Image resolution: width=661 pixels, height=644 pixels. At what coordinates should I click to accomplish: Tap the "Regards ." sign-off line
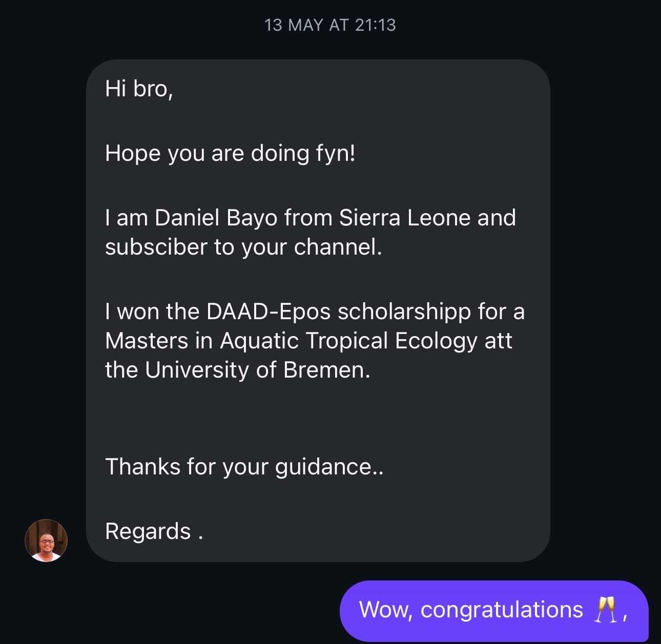pyautogui.click(x=154, y=531)
